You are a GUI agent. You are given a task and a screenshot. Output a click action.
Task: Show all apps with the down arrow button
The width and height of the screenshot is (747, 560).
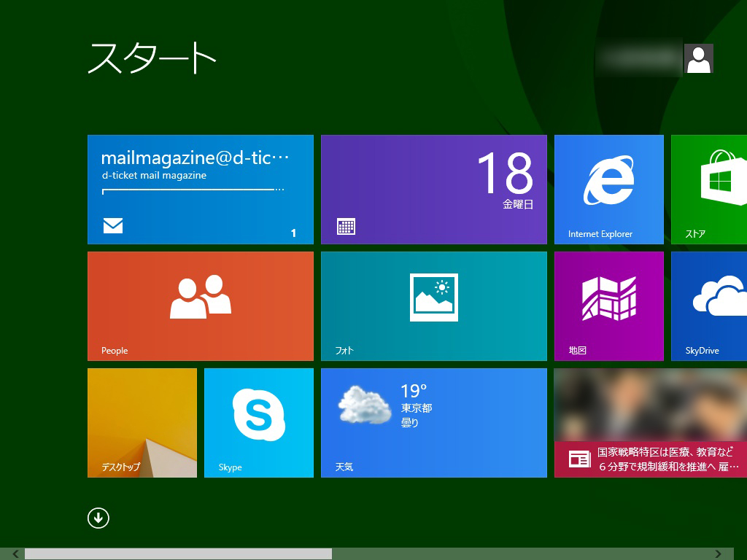98,518
